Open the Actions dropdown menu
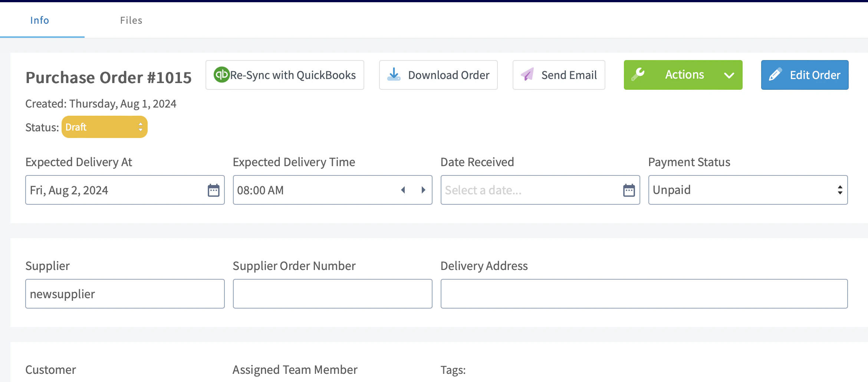The height and width of the screenshot is (382, 868). point(683,75)
